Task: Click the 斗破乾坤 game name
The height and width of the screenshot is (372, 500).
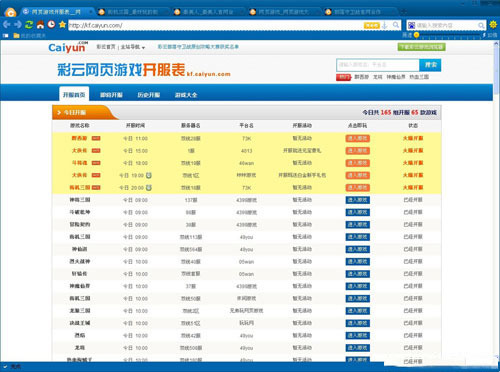Action: click(x=80, y=212)
